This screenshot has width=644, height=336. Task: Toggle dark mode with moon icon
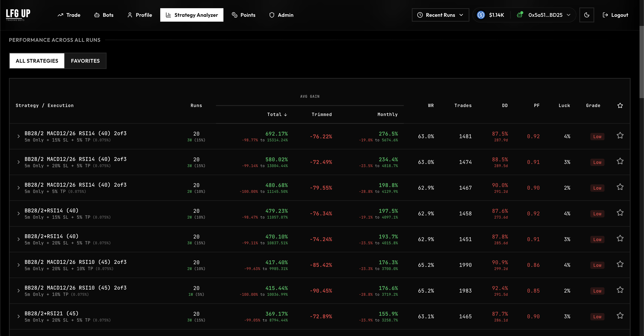(x=586, y=15)
